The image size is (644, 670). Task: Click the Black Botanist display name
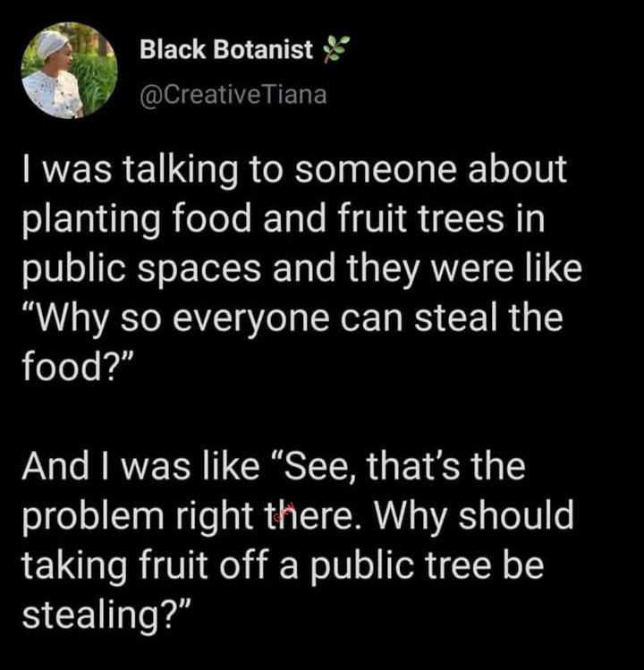click(226, 49)
